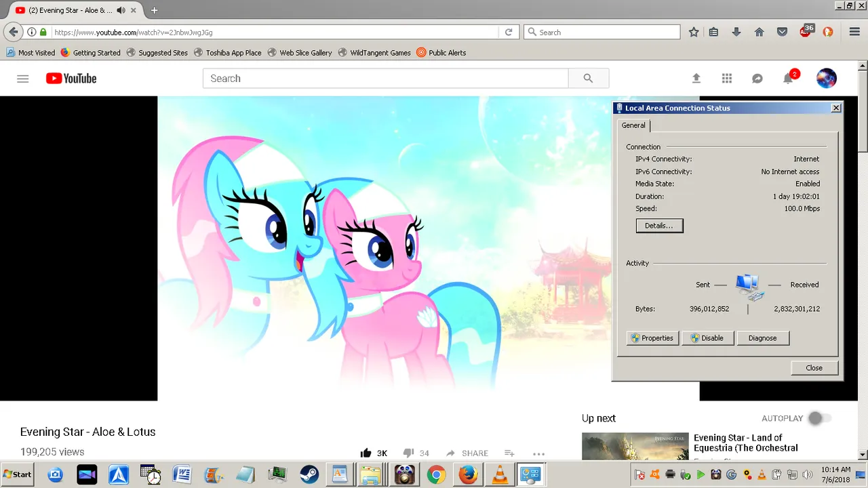The image size is (868, 488).
Task: Click the IPv4 Connectivity Internet value
Action: (806, 159)
